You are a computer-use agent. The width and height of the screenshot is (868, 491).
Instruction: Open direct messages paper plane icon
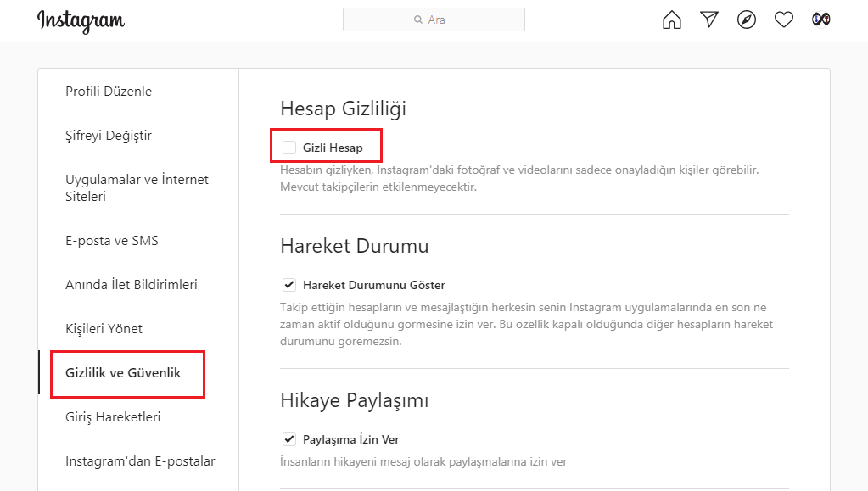709,20
